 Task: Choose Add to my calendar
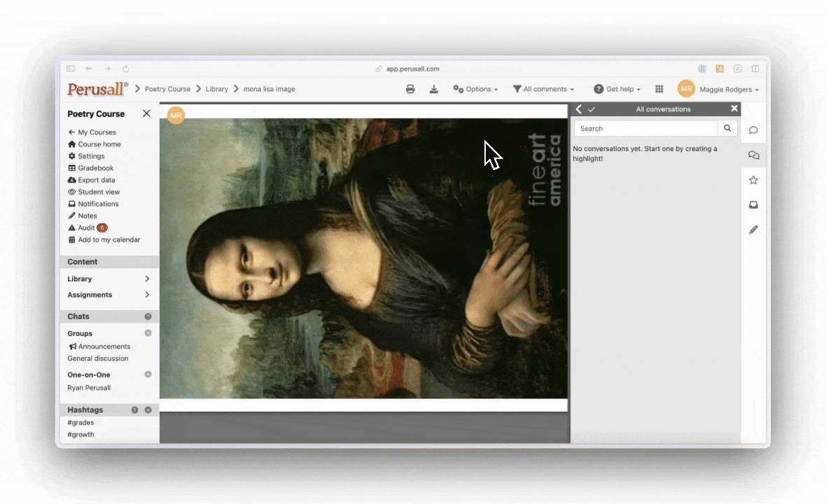(104, 239)
